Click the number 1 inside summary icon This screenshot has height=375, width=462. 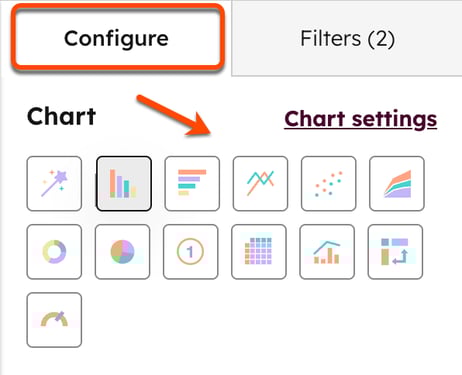[190, 252]
